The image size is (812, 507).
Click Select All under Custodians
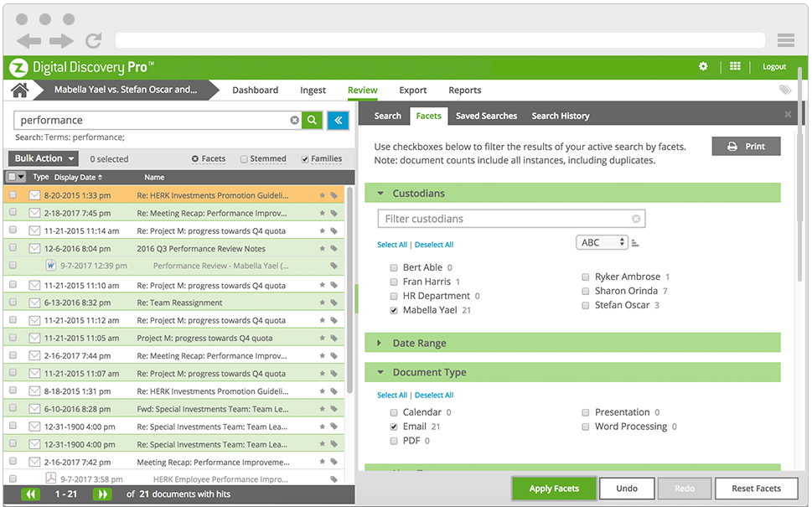392,245
